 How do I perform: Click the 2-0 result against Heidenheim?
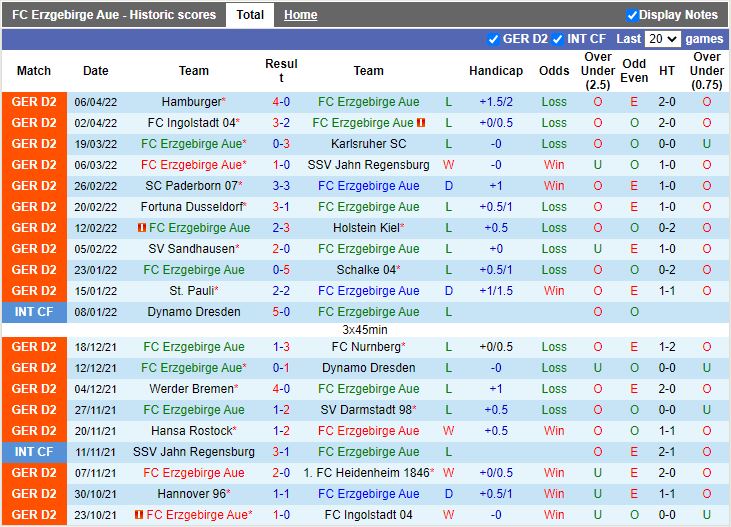(281, 472)
